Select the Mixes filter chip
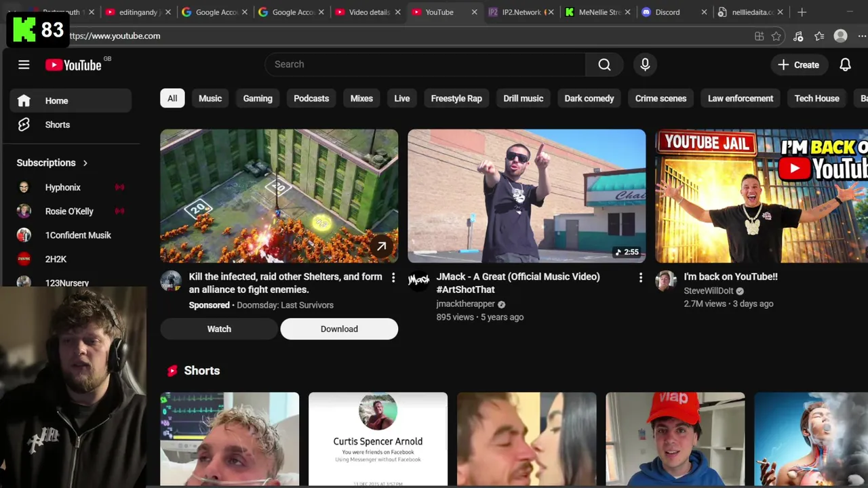The image size is (868, 488). 361,98
